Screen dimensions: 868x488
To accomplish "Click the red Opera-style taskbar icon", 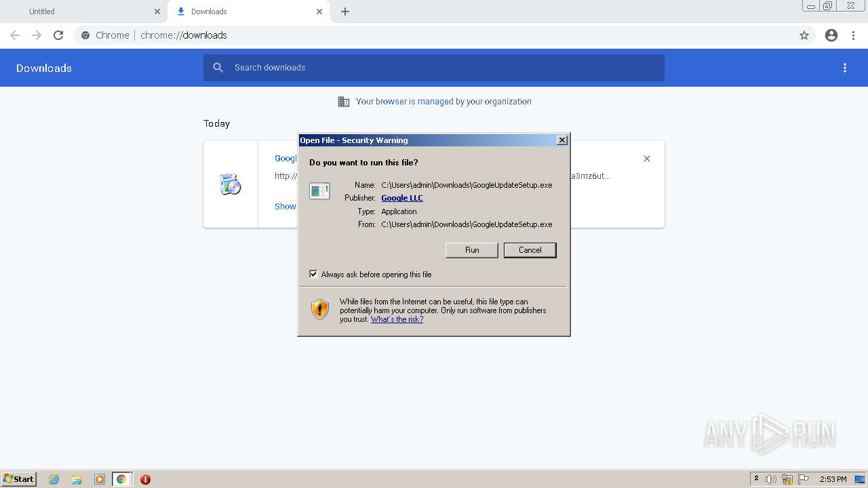I will [x=145, y=479].
